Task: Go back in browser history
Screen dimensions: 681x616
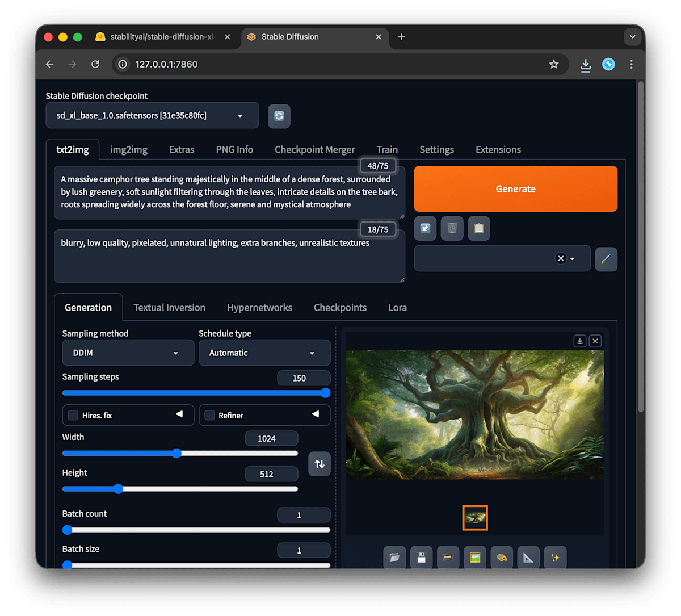Action: pyautogui.click(x=50, y=64)
